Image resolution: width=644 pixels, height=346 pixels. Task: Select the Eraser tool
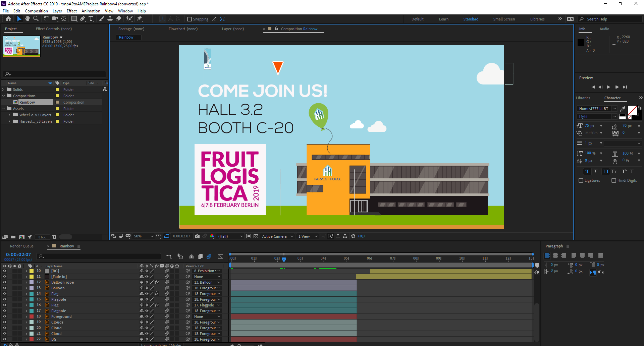pyautogui.click(x=118, y=19)
